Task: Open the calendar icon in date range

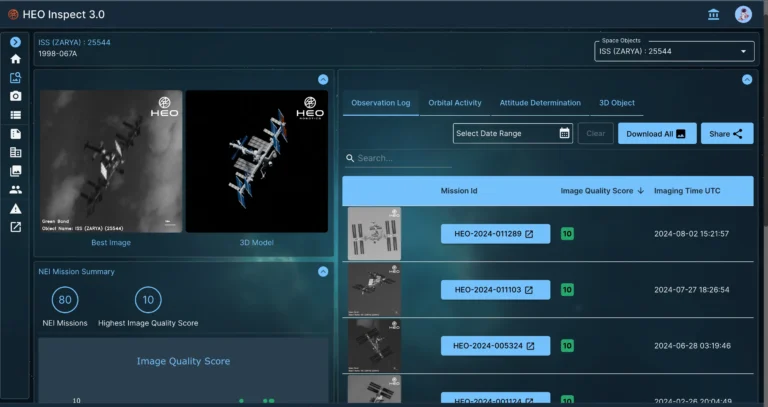Action: click(564, 133)
